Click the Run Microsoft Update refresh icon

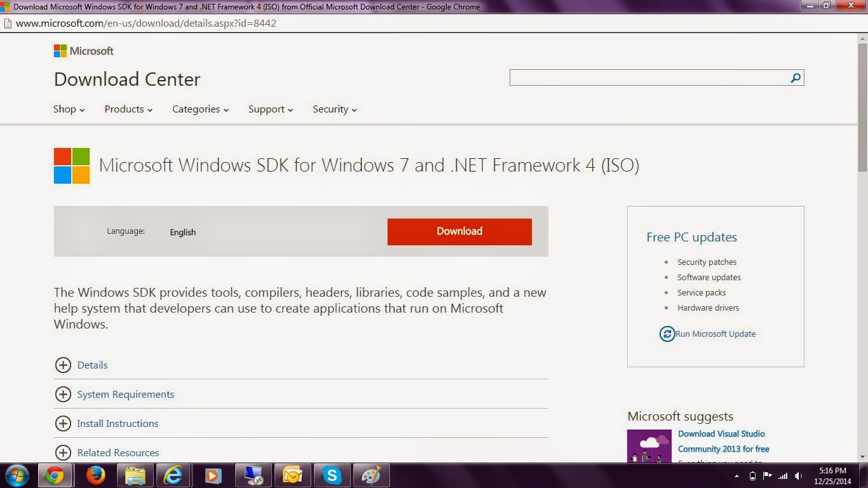pyautogui.click(x=667, y=334)
